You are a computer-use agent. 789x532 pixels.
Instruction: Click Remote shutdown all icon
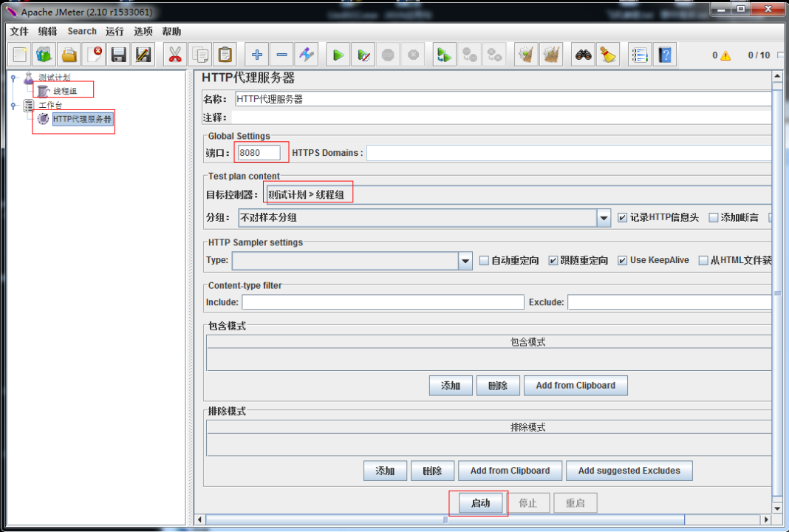(494, 55)
